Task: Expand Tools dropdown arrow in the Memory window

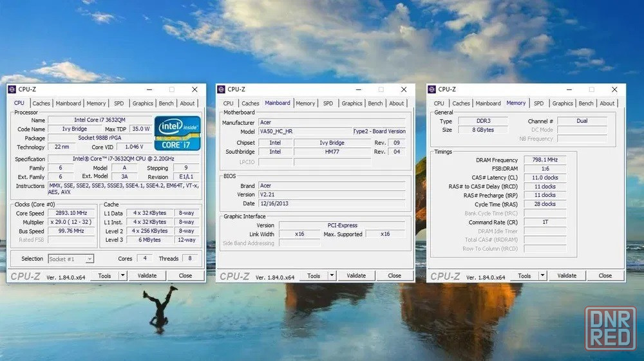Action: pos(542,275)
